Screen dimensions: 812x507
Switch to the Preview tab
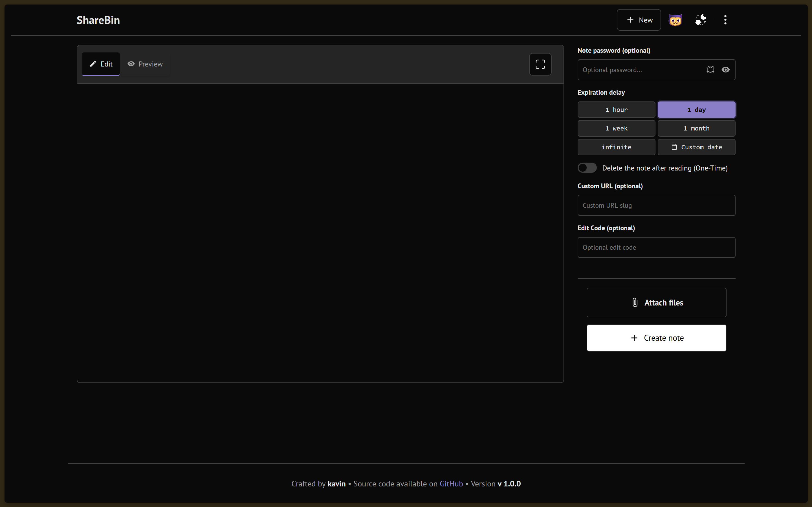pos(145,64)
